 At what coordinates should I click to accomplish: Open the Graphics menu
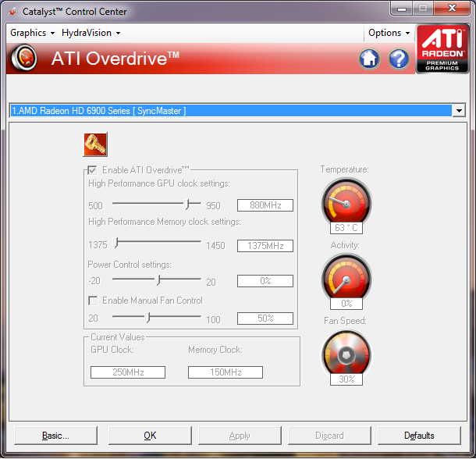(32, 33)
